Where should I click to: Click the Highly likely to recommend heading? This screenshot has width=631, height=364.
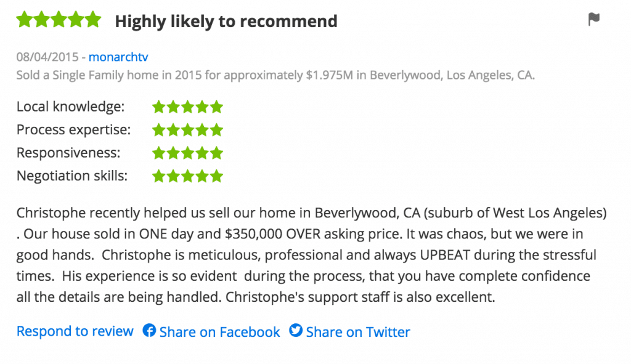tap(226, 22)
